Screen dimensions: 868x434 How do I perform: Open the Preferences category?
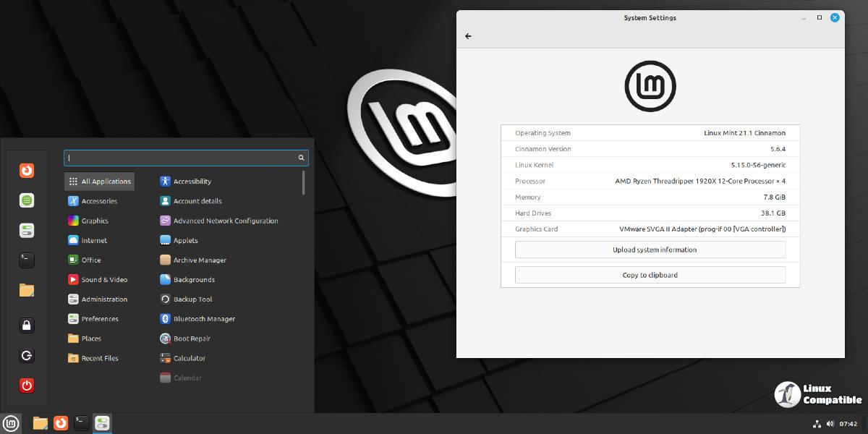(93, 318)
